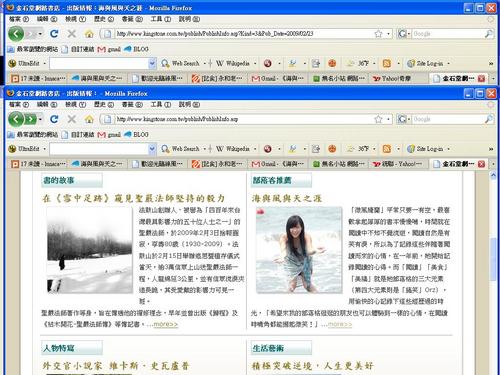The height and width of the screenshot is (375, 500).
Task: Stop loading in the front window toolbar
Action: click(71, 119)
